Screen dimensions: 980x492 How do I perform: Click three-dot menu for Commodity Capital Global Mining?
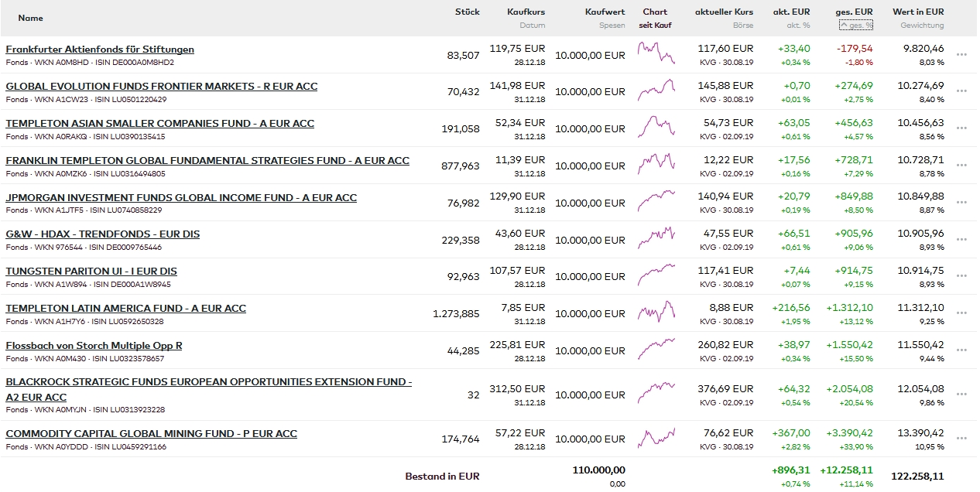tap(961, 439)
